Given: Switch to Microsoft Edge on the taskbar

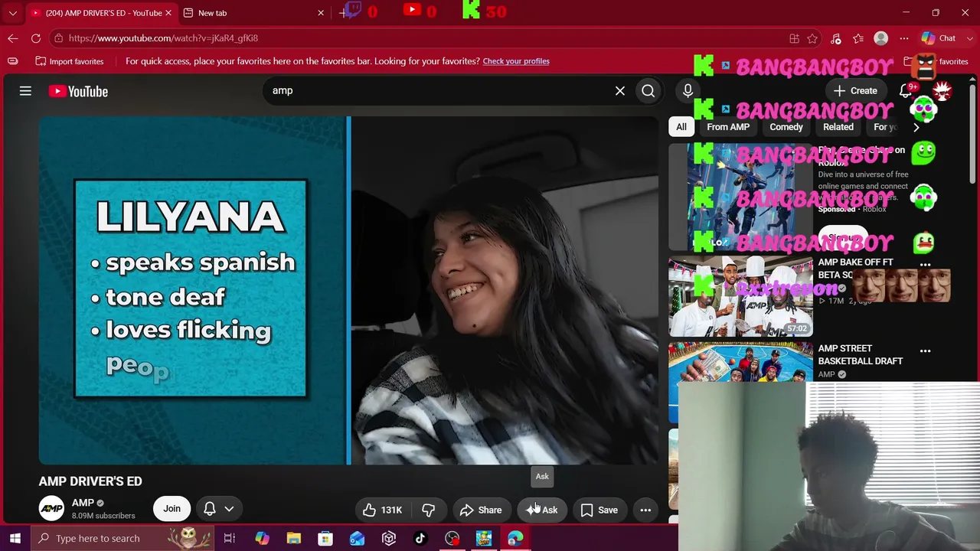Looking at the screenshot, I should point(515,538).
